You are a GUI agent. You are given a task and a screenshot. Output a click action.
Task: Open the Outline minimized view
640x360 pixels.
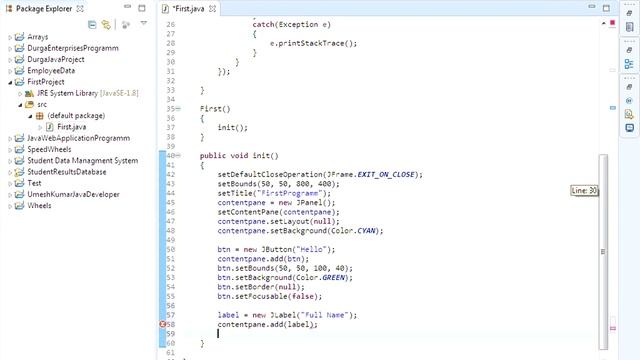point(629,64)
